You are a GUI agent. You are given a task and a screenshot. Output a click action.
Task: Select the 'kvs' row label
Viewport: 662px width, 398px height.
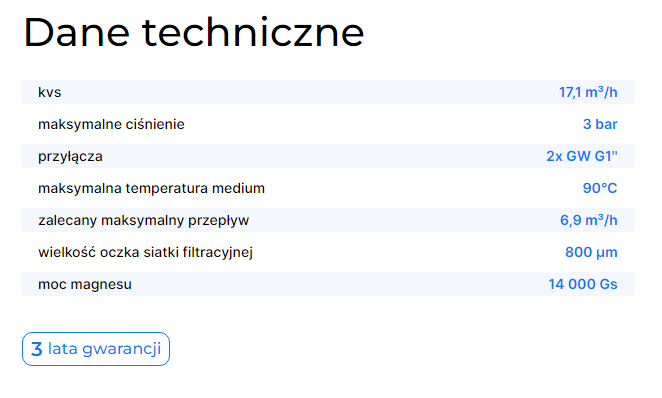click(49, 92)
